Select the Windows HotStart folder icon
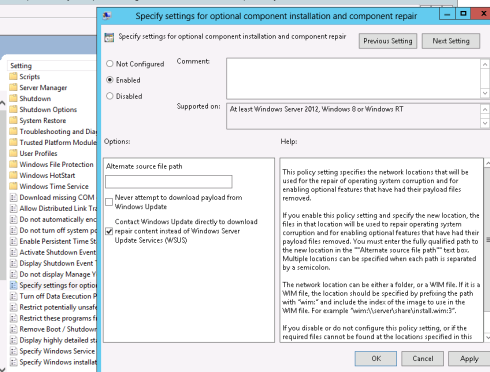Image resolution: width=490 pixels, height=372 pixels. tap(13, 175)
